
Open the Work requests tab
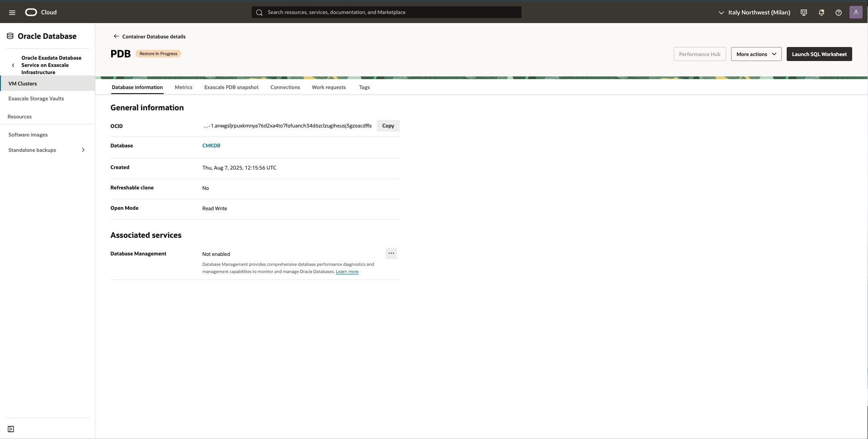point(329,87)
